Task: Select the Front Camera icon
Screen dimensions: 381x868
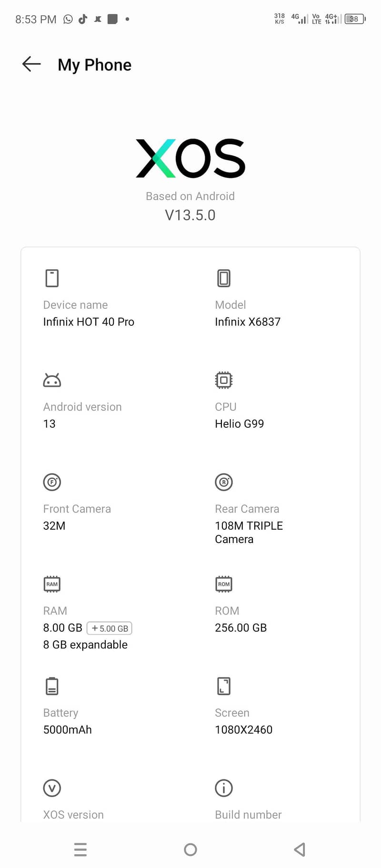Action: [x=52, y=482]
